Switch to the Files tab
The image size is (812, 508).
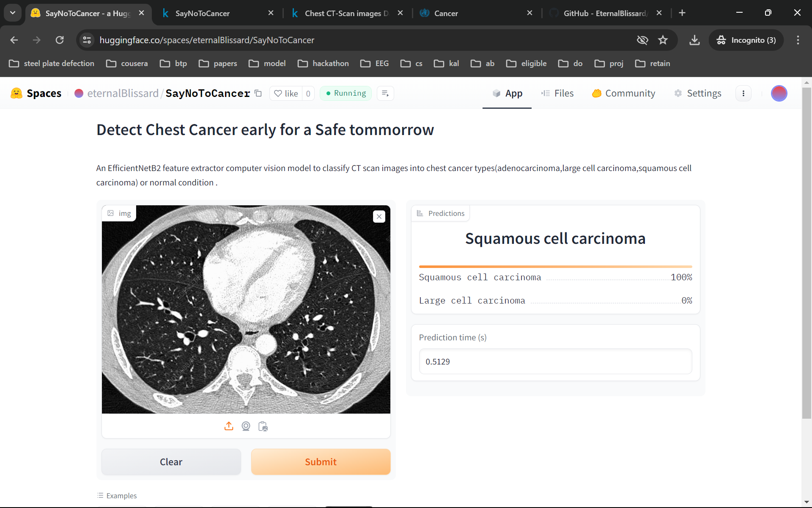click(557, 93)
